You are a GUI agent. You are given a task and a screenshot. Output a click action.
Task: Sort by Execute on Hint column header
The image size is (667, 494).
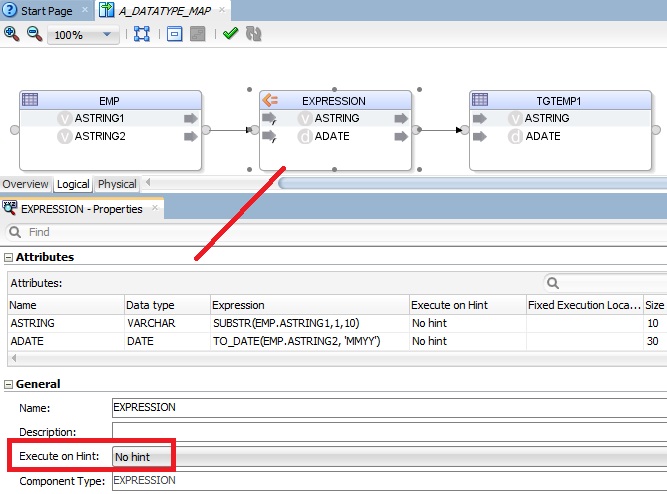[468, 305]
